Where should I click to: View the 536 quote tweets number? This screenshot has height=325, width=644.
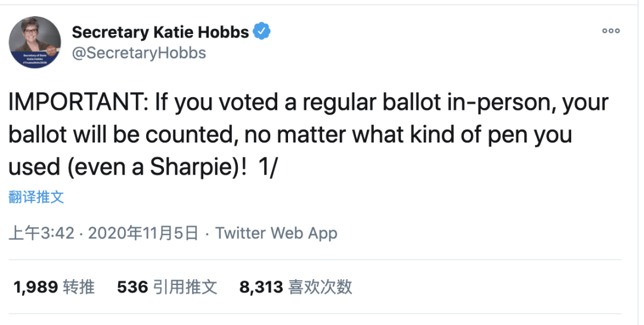pyautogui.click(x=132, y=287)
